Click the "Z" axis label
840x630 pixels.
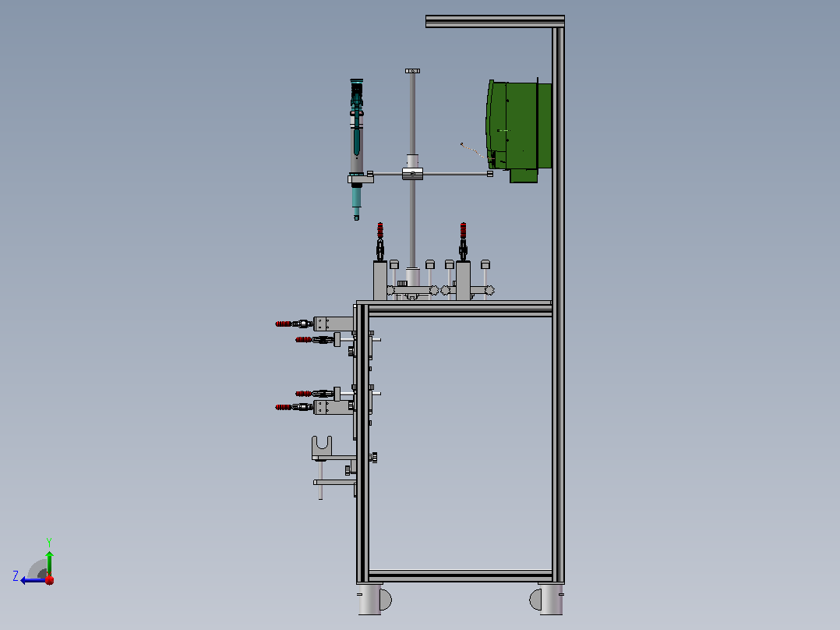(16, 576)
